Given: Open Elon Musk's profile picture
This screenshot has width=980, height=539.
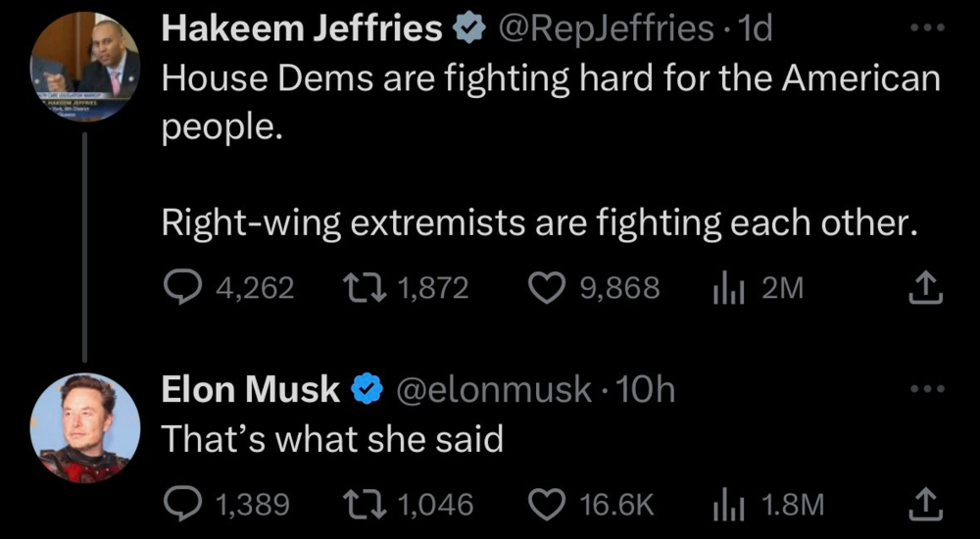Looking at the screenshot, I should coord(85,427).
